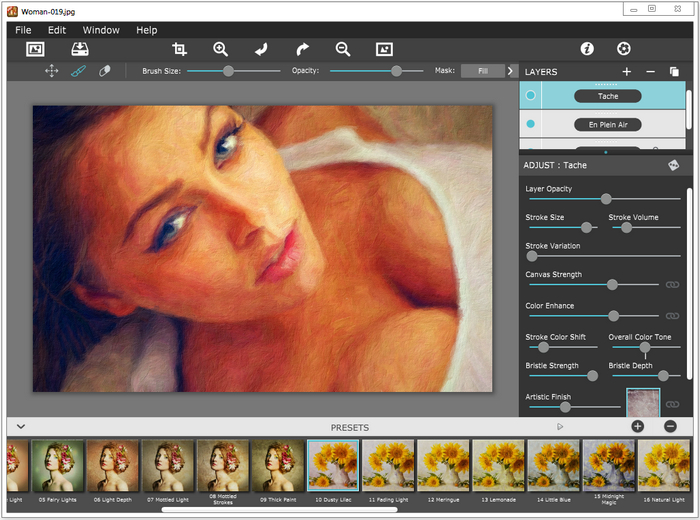
Task: Remove preset with the minus circle
Action: pyautogui.click(x=670, y=427)
